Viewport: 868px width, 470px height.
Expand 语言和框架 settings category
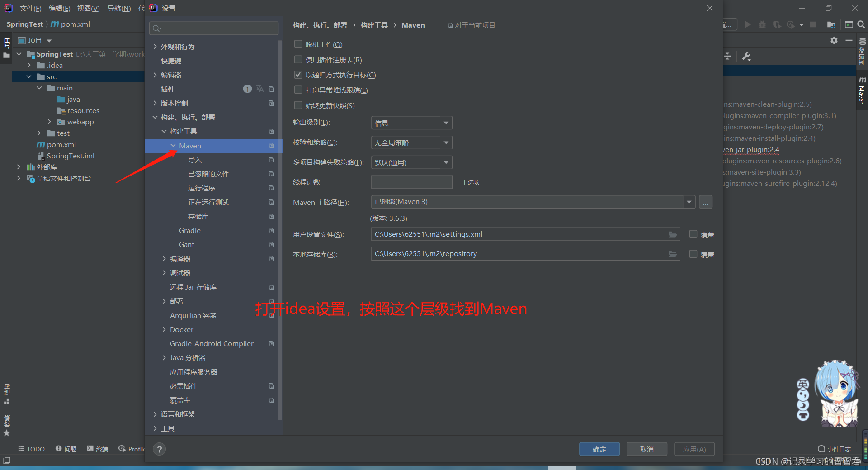[x=155, y=414]
